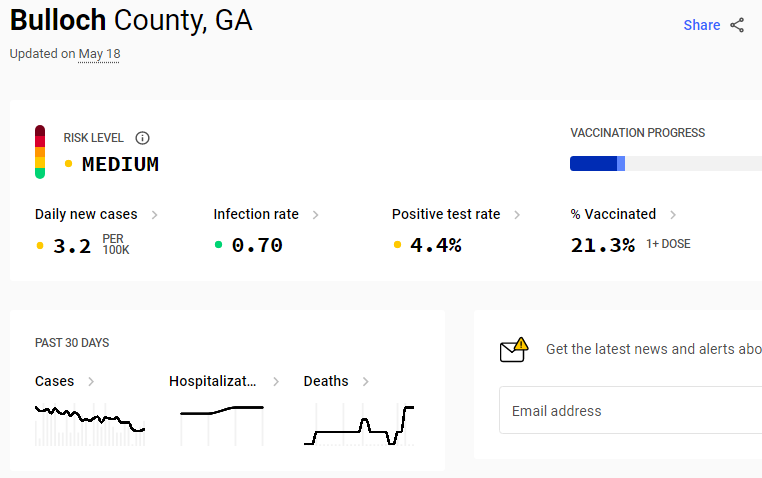Open the Hospitalizat... label link
This screenshot has height=478, width=762.
(212, 381)
